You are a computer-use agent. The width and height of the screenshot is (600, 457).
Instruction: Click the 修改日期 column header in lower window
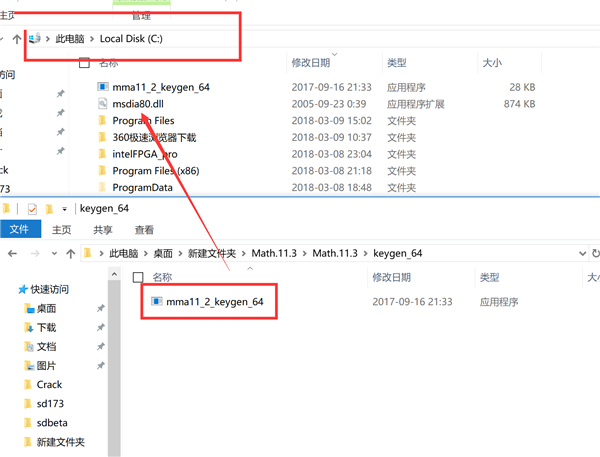[391, 277]
